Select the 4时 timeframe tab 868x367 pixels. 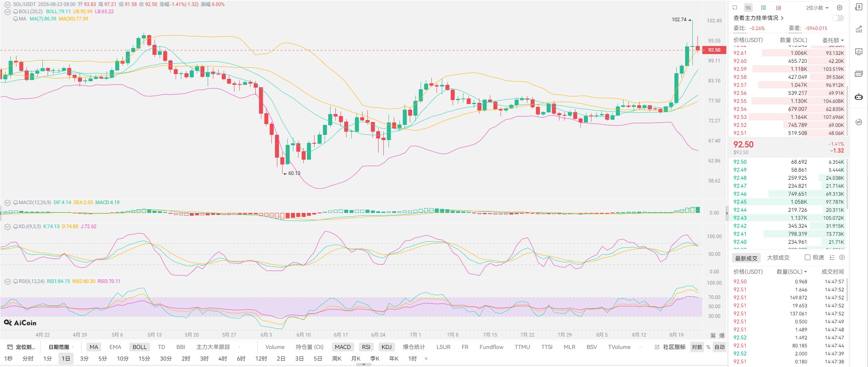click(x=223, y=359)
